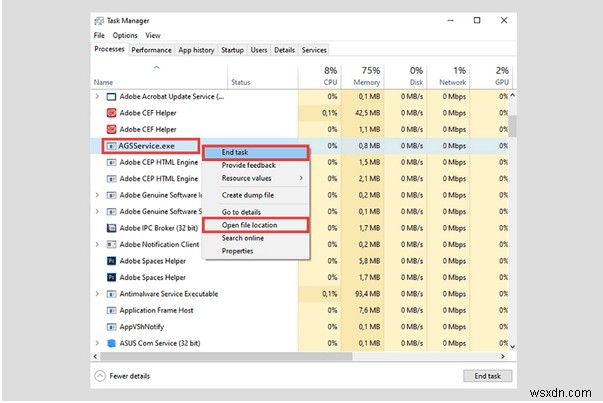Sort by the Status column header
The height and width of the screenshot is (403, 603).
coord(263,77)
